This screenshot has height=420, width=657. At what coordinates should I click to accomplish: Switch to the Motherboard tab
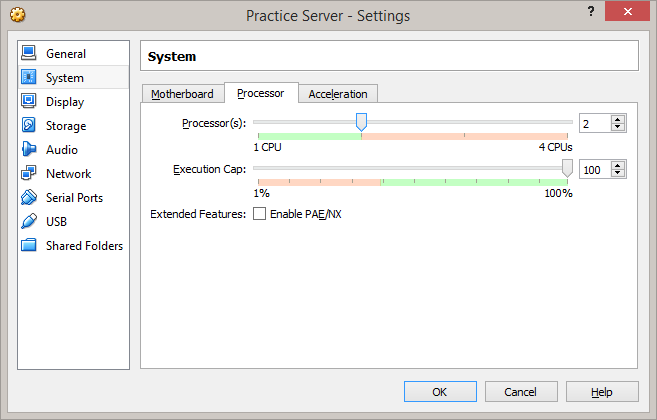pyautogui.click(x=182, y=94)
